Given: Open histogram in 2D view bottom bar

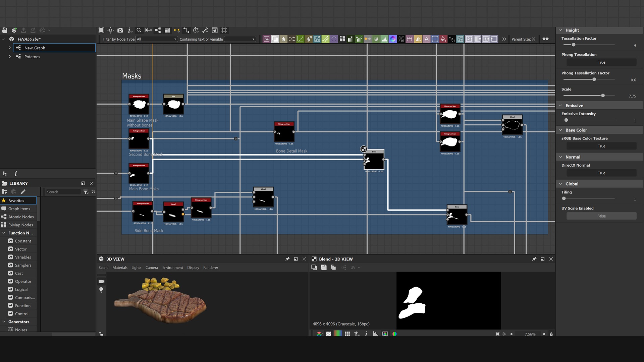Looking at the screenshot, I should [x=375, y=334].
